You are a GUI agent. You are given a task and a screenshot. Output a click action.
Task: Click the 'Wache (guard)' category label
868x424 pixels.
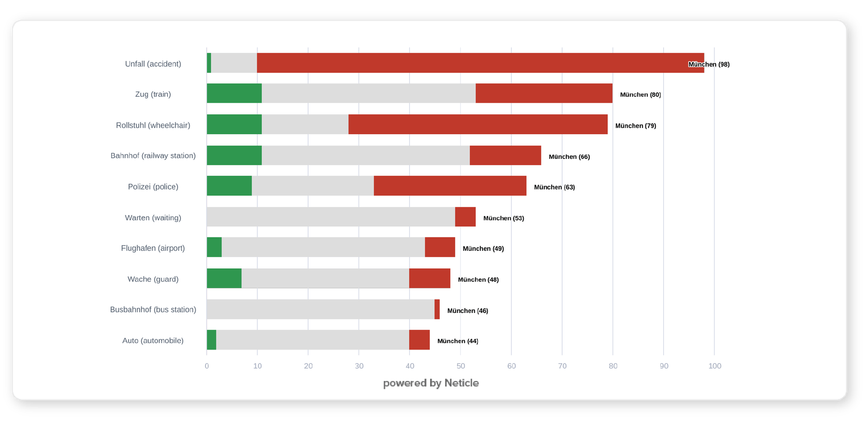[153, 280]
